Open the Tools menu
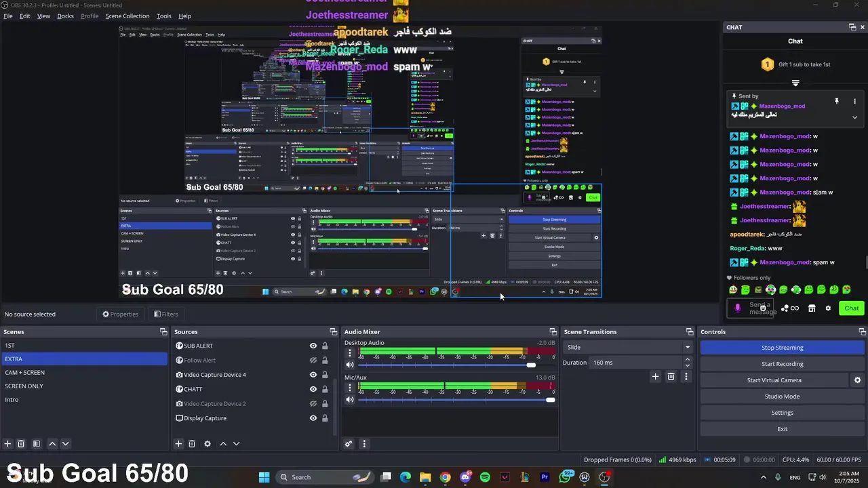This screenshot has width=868, height=488. pyautogui.click(x=164, y=16)
